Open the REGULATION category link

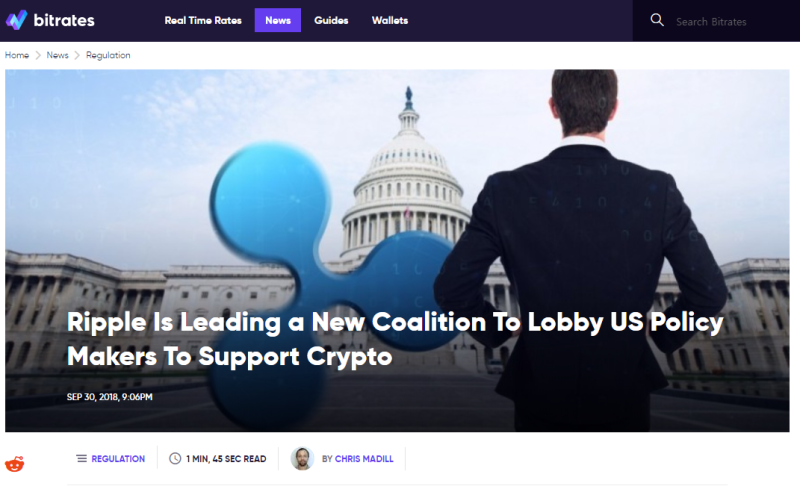118,459
